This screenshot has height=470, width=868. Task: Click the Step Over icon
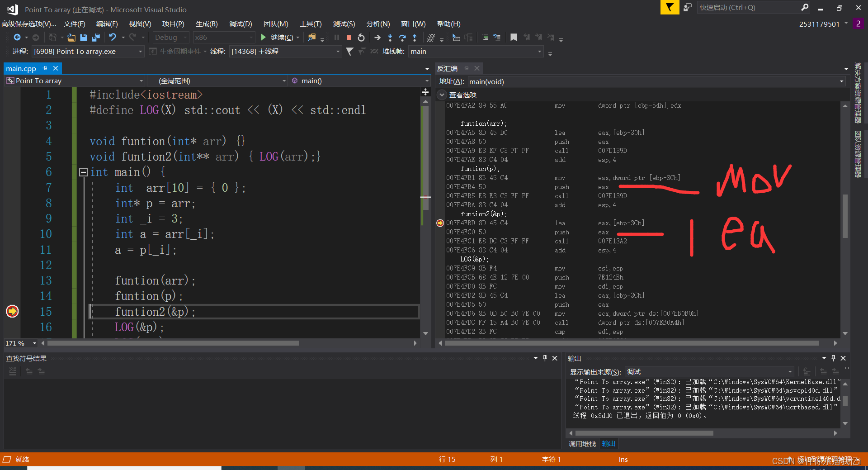402,38
